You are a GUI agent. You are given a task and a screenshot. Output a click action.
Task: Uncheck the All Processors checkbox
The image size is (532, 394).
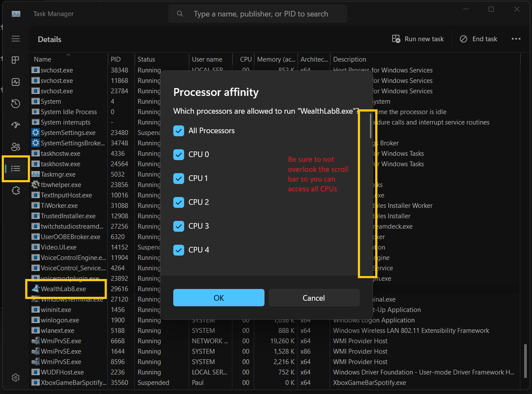(x=178, y=131)
